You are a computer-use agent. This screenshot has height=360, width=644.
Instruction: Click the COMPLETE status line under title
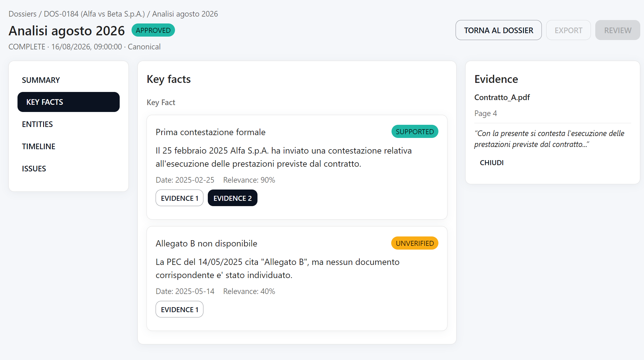click(x=84, y=47)
